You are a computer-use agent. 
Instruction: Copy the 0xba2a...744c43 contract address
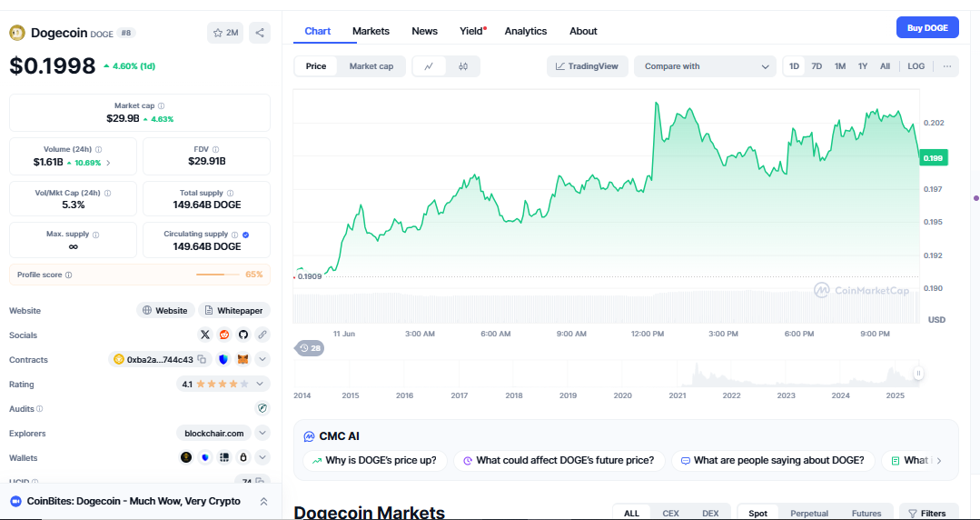coord(202,359)
